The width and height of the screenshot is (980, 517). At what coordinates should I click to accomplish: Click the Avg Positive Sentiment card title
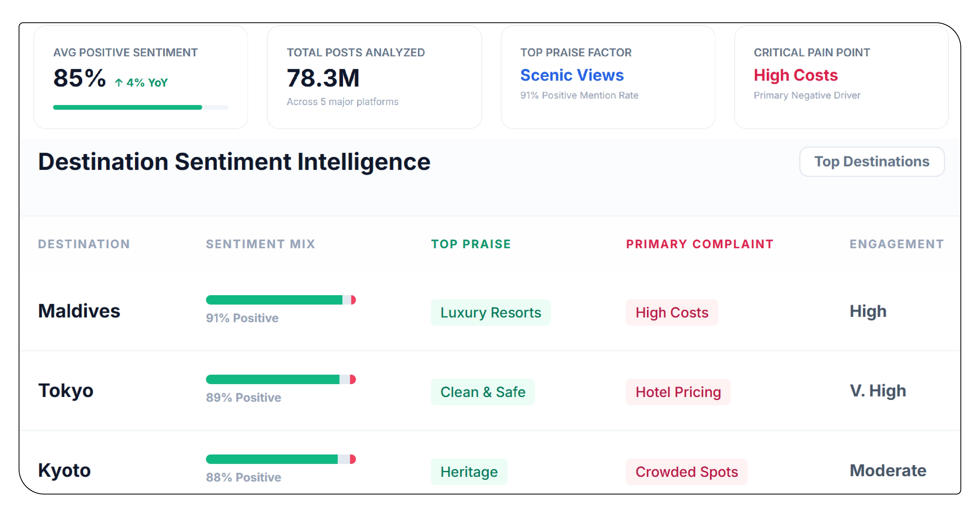126,53
